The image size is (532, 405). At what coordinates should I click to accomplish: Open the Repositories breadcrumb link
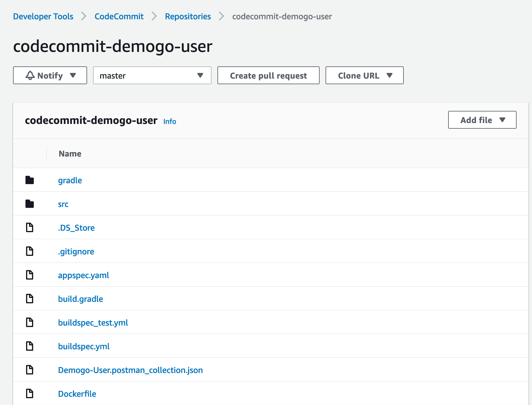point(188,16)
